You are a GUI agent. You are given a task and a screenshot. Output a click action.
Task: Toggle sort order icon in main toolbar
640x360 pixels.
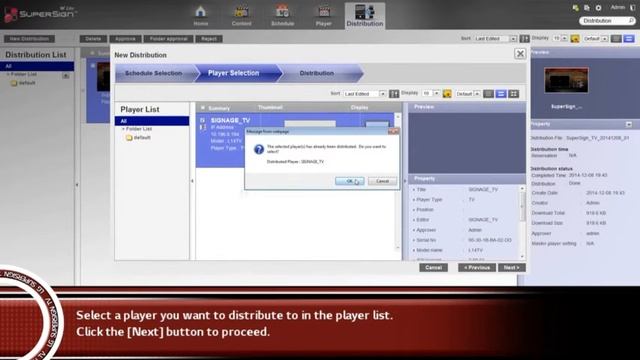[524, 39]
